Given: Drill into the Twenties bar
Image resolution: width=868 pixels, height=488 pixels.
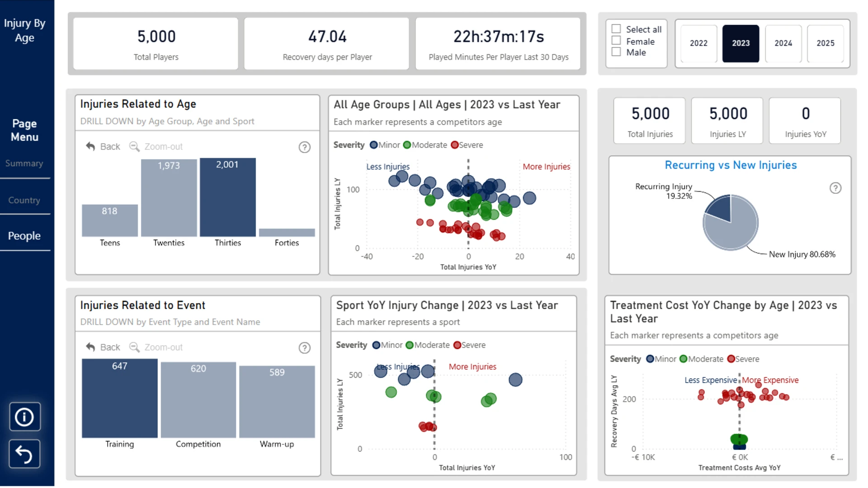Looking at the screenshot, I should 169,198.
